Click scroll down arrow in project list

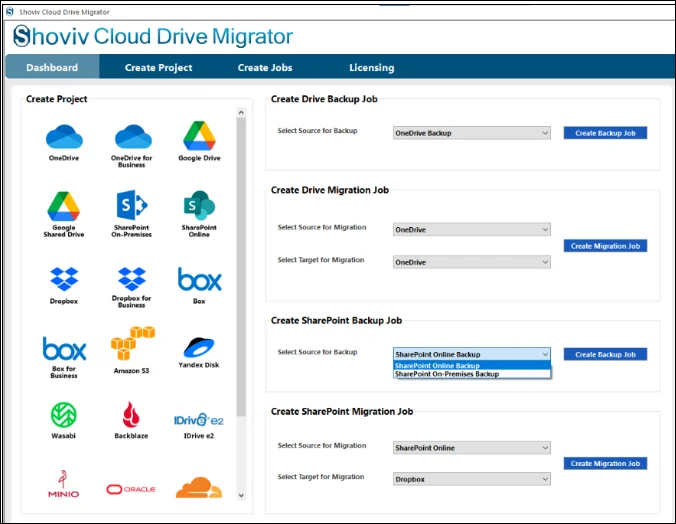[241, 495]
